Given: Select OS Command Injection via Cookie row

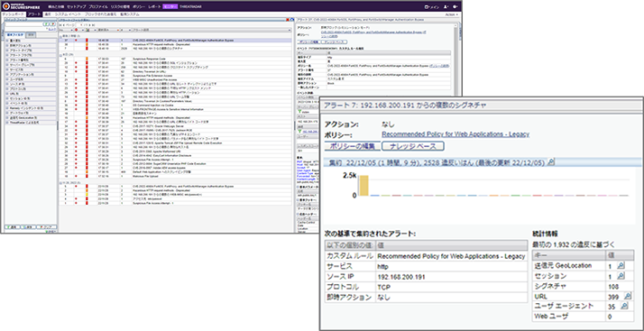Looking at the screenshot, I should [175, 105].
